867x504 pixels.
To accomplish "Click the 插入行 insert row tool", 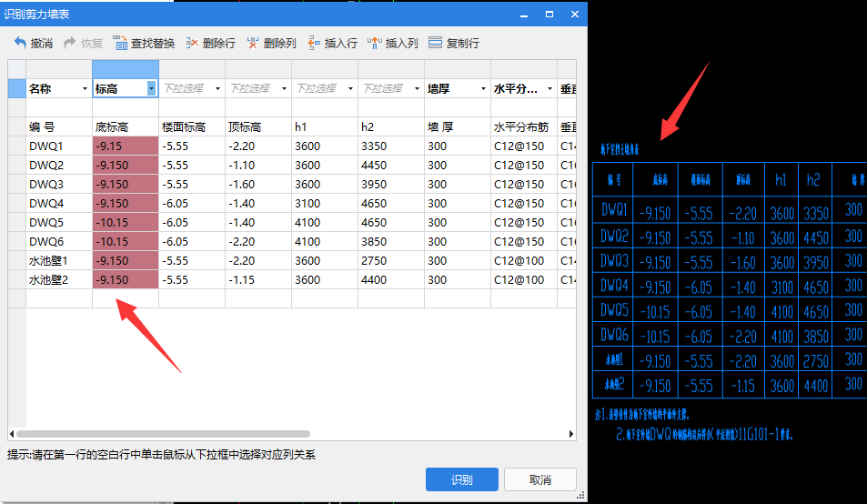I will coord(332,43).
